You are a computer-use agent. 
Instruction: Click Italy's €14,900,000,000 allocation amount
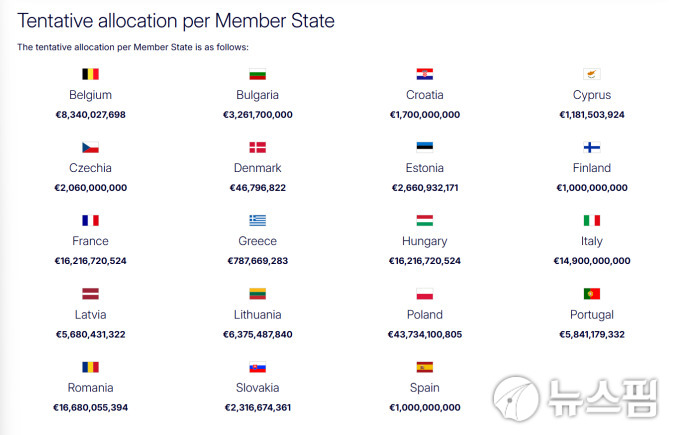click(x=592, y=261)
